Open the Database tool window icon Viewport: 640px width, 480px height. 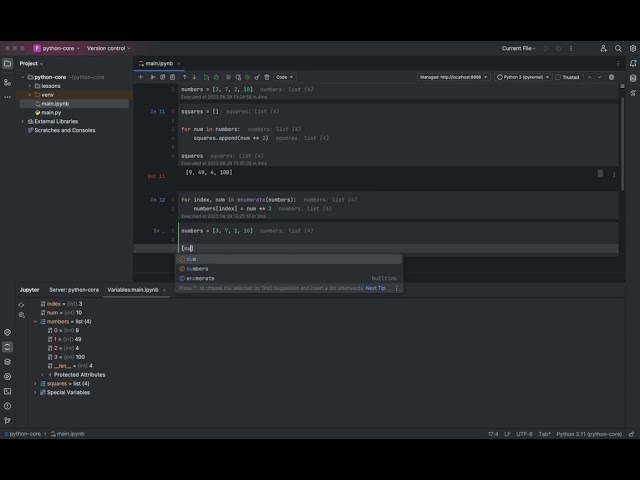coord(633,78)
